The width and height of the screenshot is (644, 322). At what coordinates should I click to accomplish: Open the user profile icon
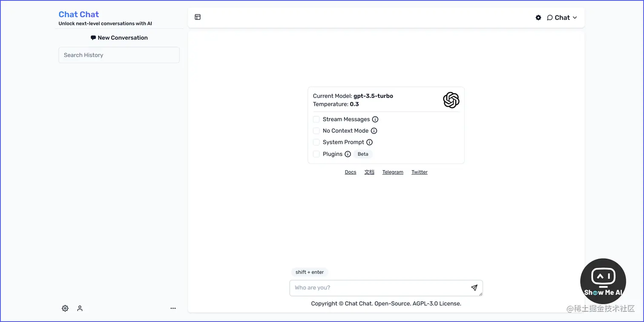pyautogui.click(x=80, y=308)
